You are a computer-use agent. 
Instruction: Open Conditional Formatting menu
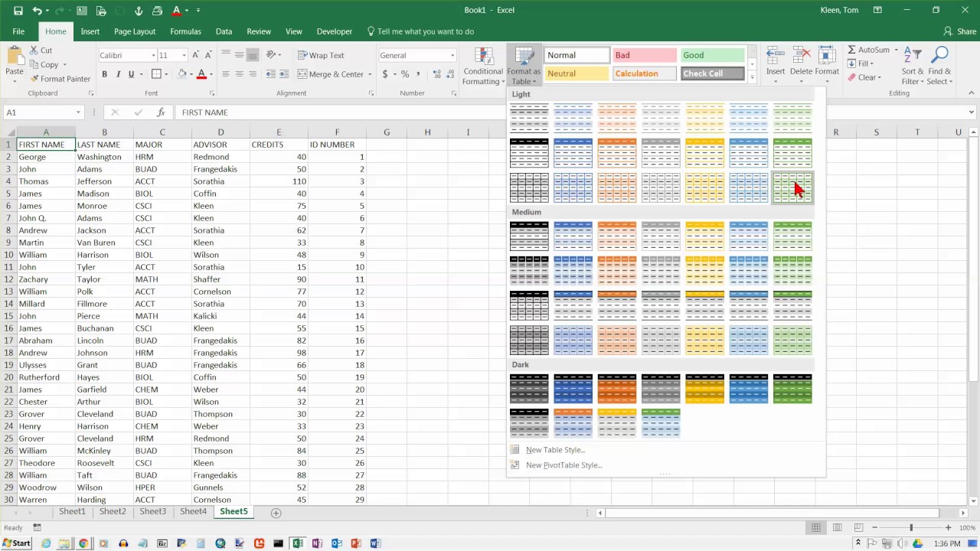point(483,67)
